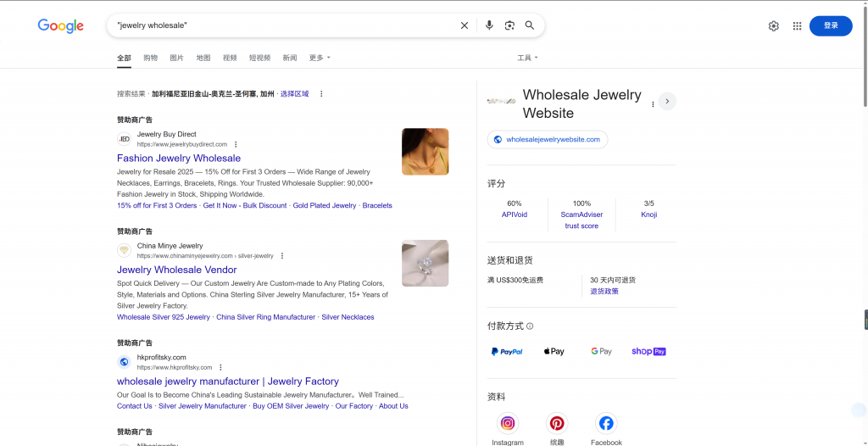Select the 全部 tab
This screenshot has height=446, width=868.
(x=124, y=58)
